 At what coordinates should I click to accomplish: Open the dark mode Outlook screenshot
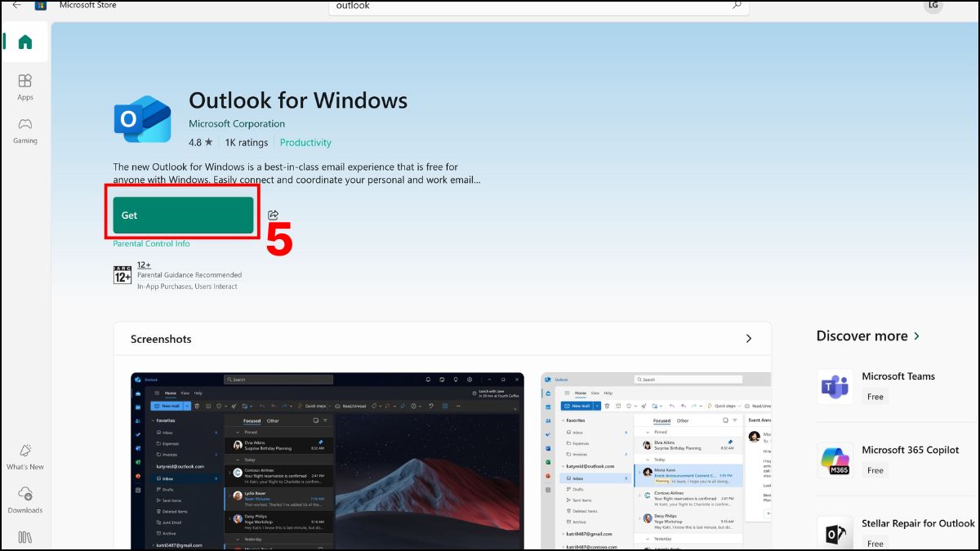(x=327, y=461)
